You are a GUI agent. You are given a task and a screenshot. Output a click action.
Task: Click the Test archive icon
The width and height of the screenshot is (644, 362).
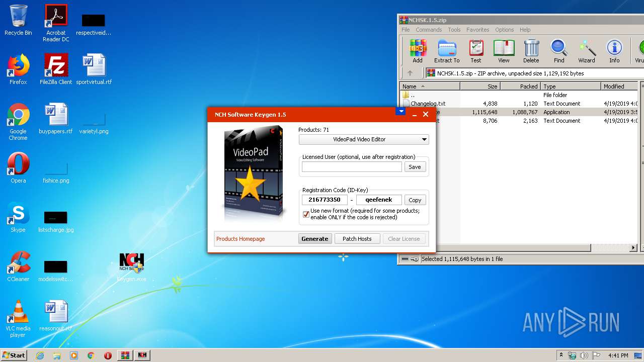[x=476, y=52]
